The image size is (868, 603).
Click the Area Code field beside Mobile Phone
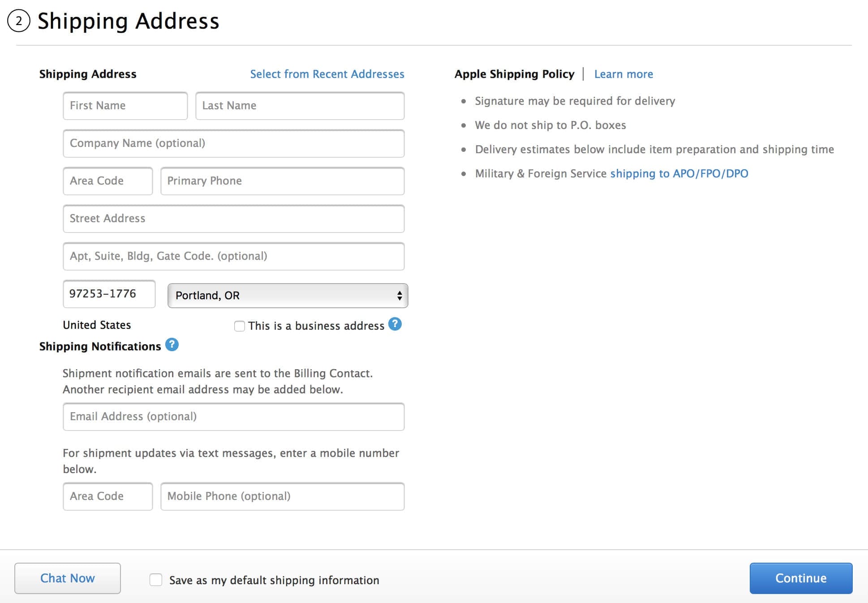pos(108,496)
